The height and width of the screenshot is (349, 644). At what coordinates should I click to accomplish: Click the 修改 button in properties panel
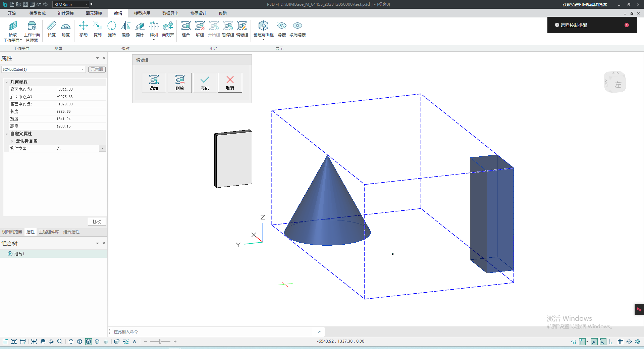pyautogui.click(x=97, y=221)
